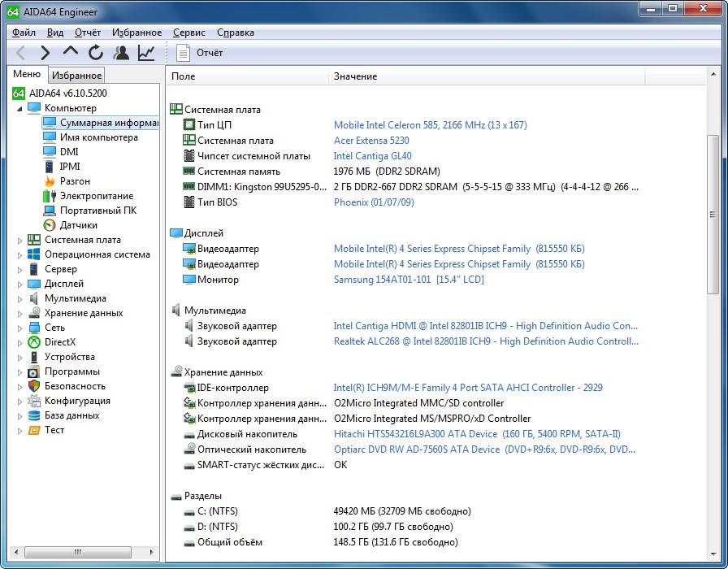Click the Сеть network icon in tree
The image size is (728, 569).
(34, 328)
